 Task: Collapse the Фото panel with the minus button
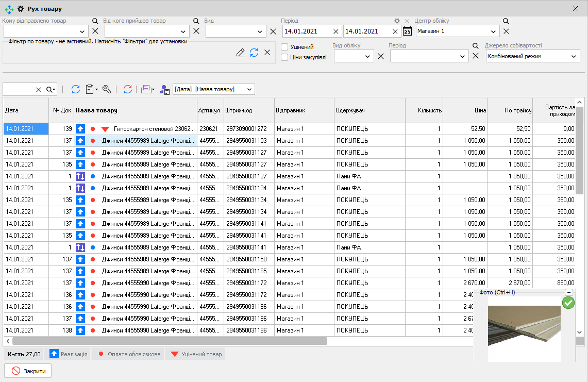(568, 292)
